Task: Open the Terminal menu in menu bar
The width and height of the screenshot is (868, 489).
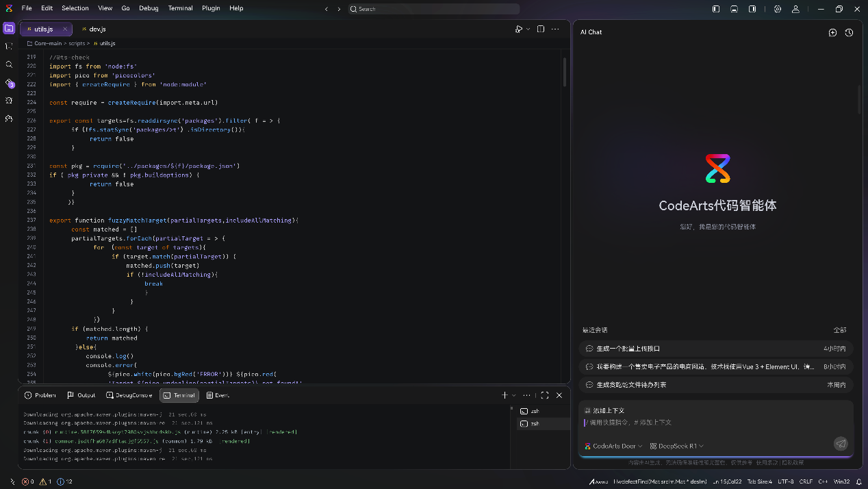Action: [x=180, y=8]
